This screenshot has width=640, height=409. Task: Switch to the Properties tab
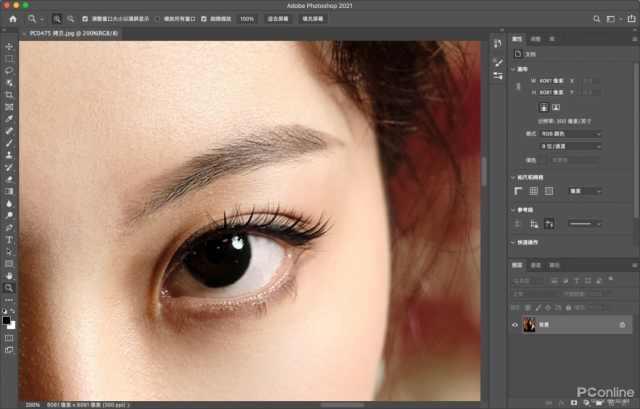[x=517, y=39]
